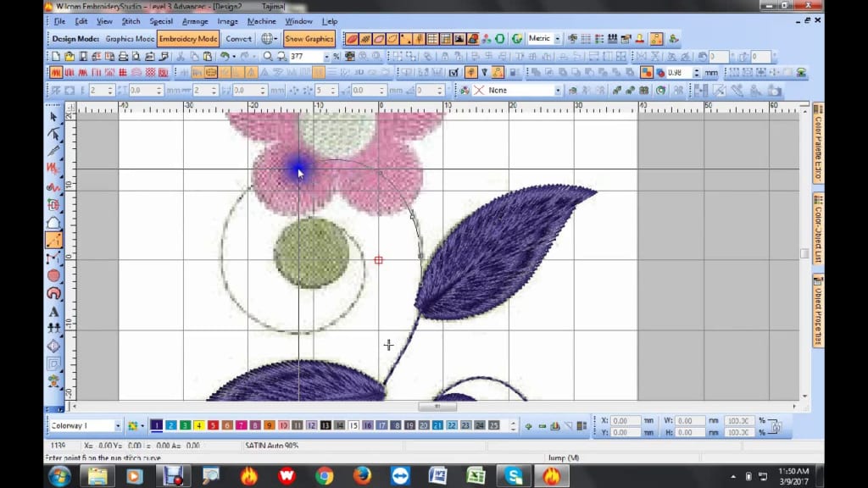Select the Lettering 'A' tool
The height and width of the screenshot is (488, 868).
(53, 312)
